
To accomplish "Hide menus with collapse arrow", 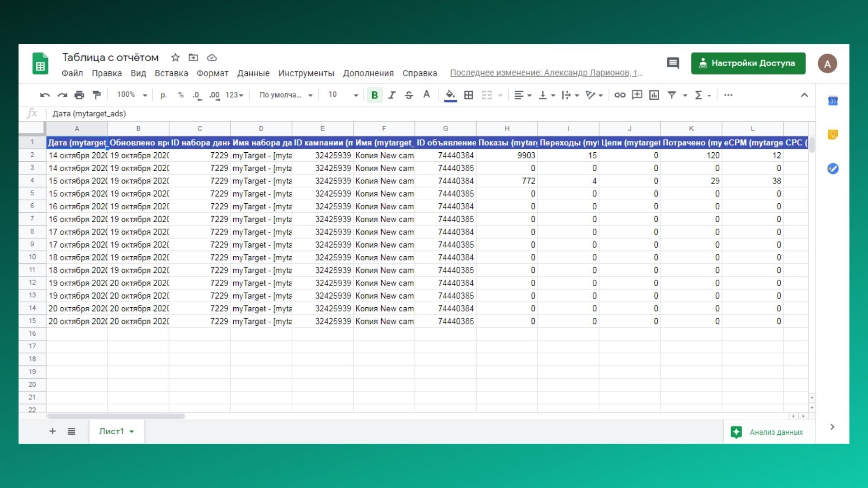I will pyautogui.click(x=804, y=95).
